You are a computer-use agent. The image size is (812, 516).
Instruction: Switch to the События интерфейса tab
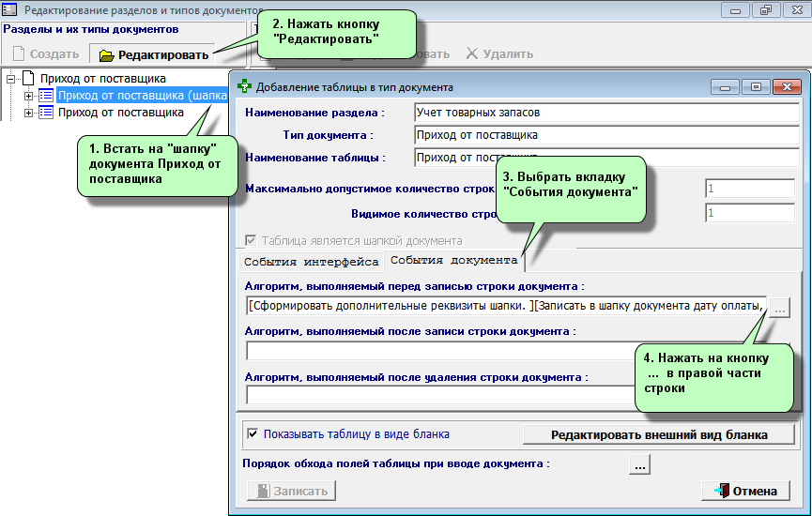pyautogui.click(x=311, y=262)
